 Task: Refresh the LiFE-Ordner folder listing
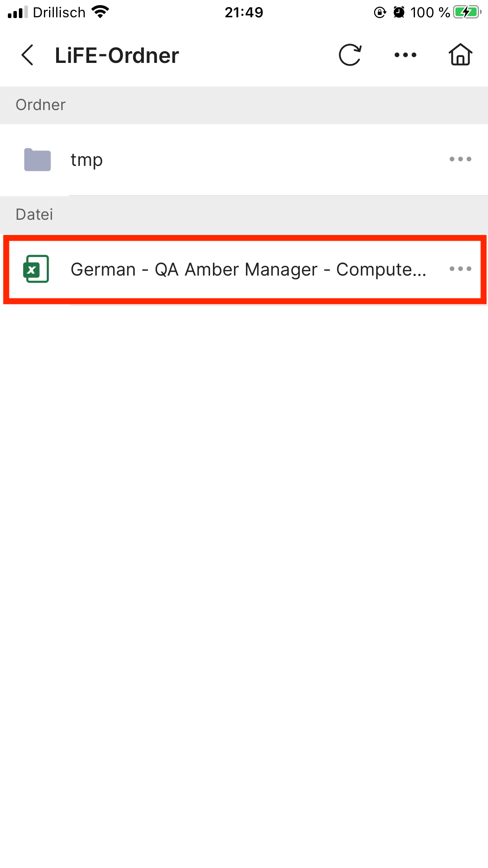pos(350,55)
